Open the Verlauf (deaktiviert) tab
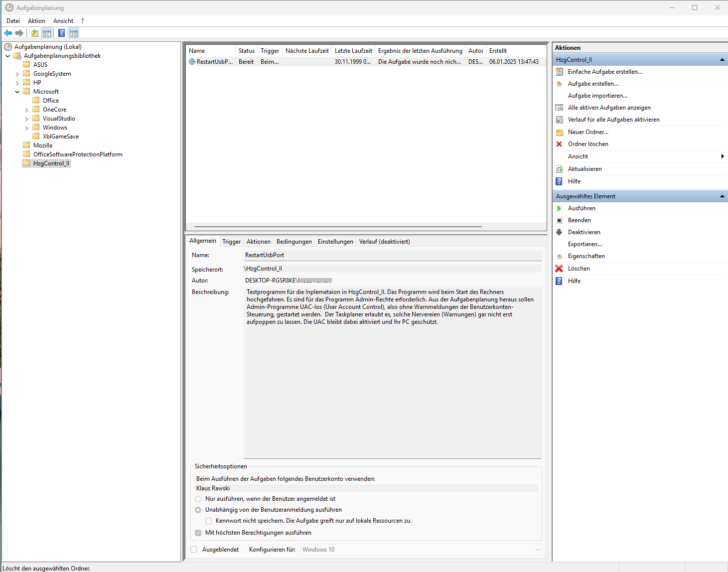The height and width of the screenshot is (572, 728). point(385,242)
